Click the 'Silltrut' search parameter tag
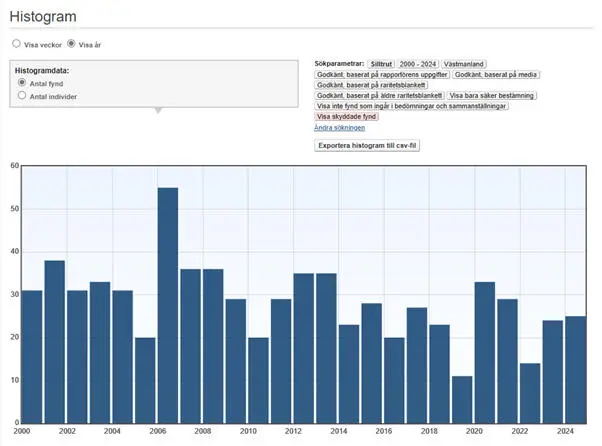 [x=381, y=63]
